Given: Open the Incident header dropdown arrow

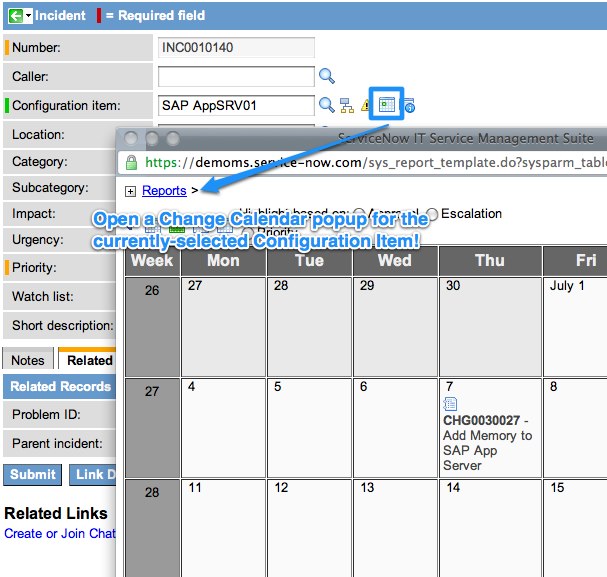Looking at the screenshot, I should [28, 16].
